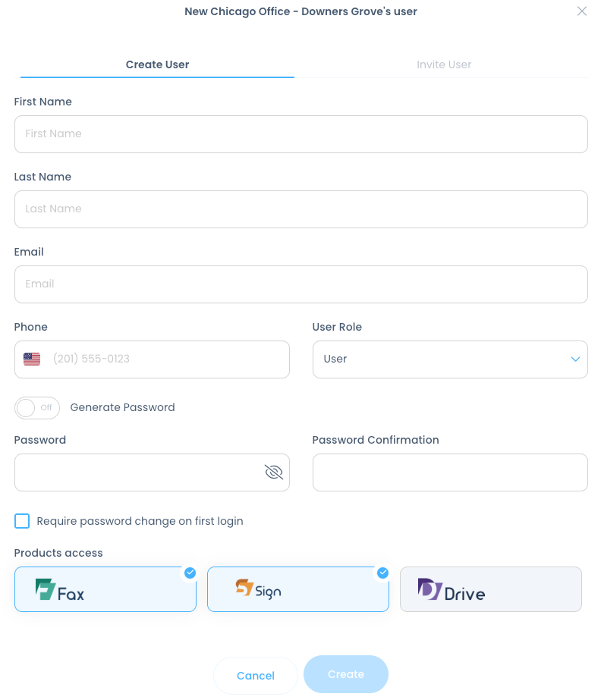Switch to the Invite User tab
Viewport: 601px width, 700px height.
point(444,64)
